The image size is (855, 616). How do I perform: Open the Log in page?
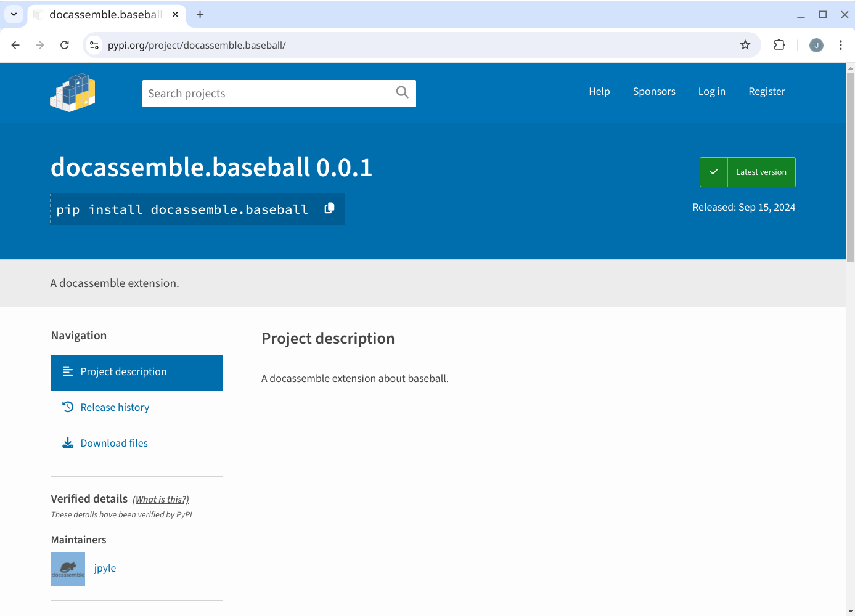coord(711,91)
